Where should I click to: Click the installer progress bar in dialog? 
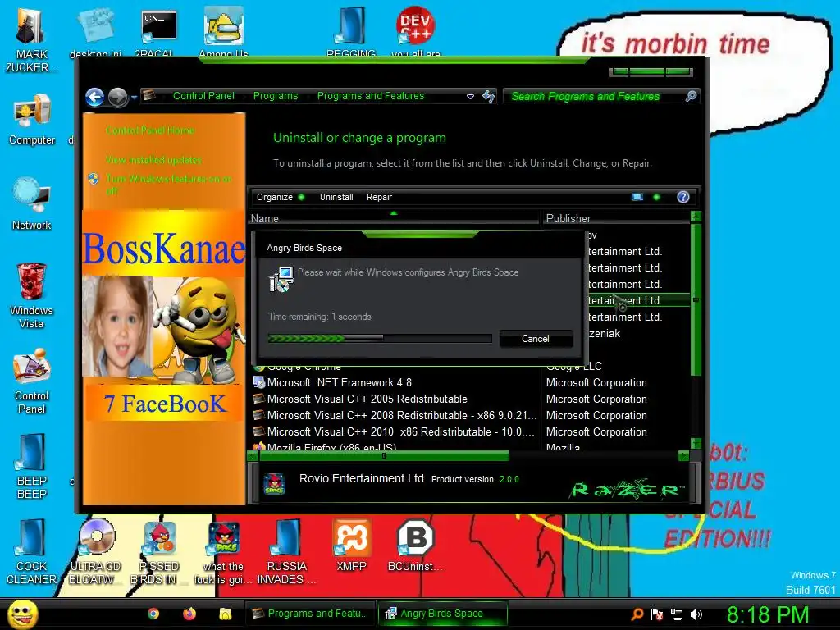pos(380,339)
